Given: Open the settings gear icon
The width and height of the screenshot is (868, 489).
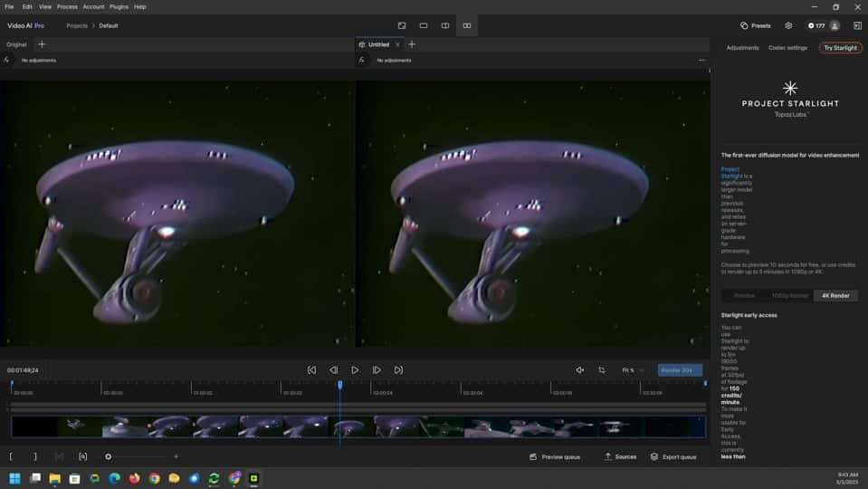Looking at the screenshot, I should click(x=788, y=25).
